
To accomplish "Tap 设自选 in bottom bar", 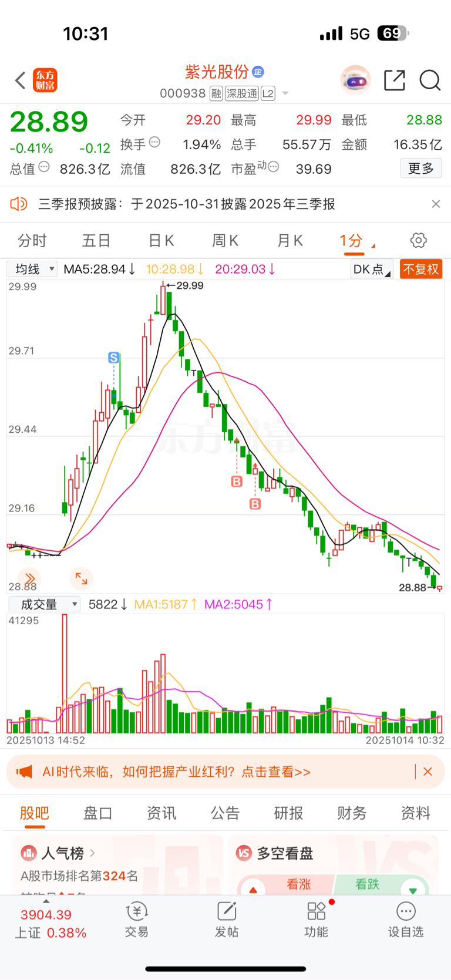I will click(406, 920).
